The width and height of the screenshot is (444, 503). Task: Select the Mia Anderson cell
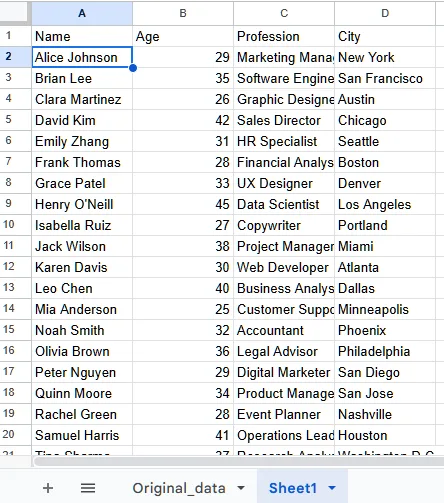pyautogui.click(x=82, y=309)
